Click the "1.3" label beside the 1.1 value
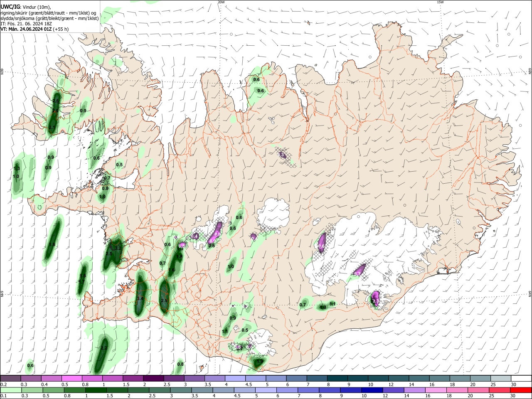This screenshot has height=399, width=532. [323, 307]
